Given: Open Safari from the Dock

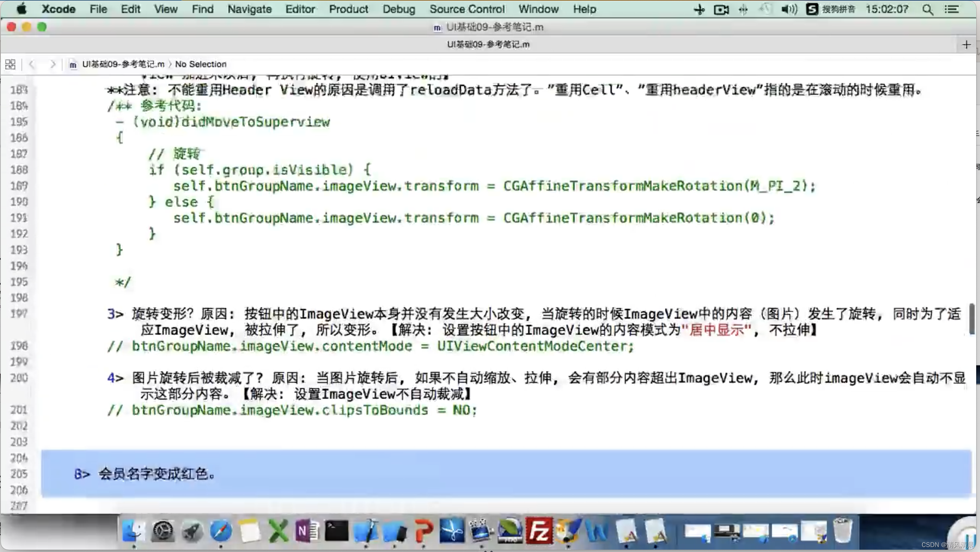Looking at the screenshot, I should pyautogui.click(x=221, y=531).
